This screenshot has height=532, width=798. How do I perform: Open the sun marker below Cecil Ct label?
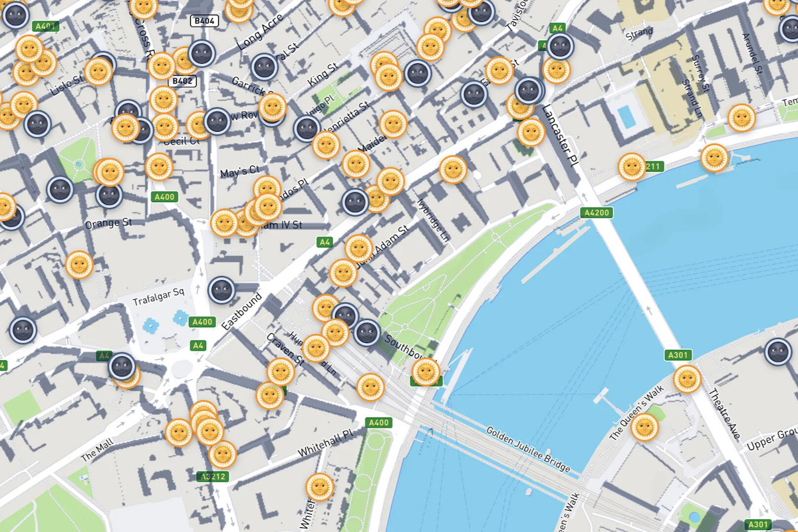(x=159, y=166)
